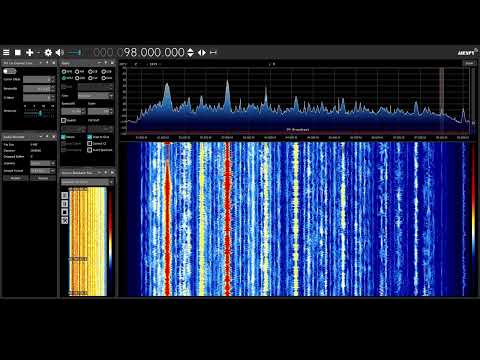Uncheck the Snap to Grid checkbox
This screenshot has height=360, width=480.
(90, 137)
